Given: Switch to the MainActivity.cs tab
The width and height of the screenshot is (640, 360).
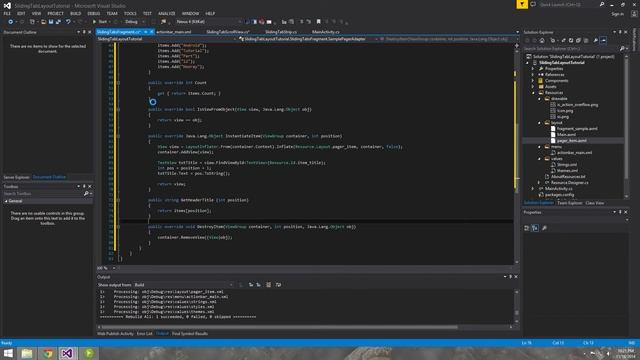Looking at the screenshot, I should tap(325, 32).
